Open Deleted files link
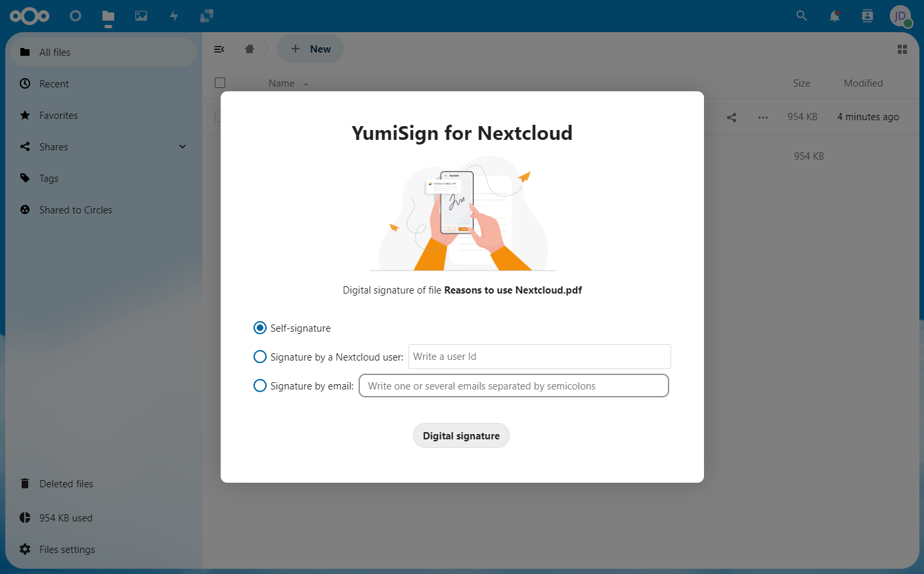This screenshot has width=924, height=574. pos(66,484)
